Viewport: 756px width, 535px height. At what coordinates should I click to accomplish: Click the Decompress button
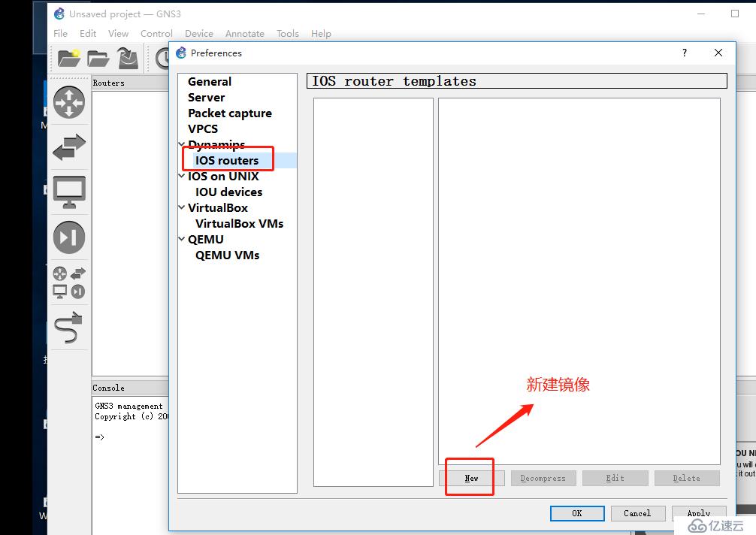(x=543, y=478)
